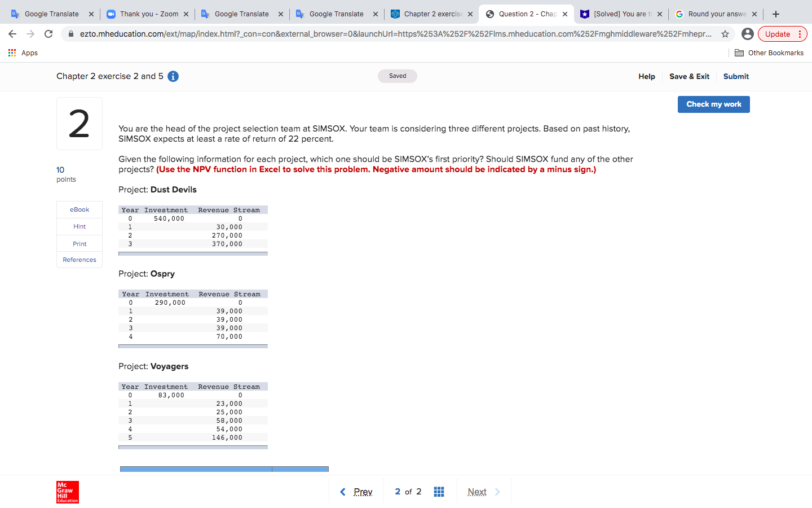Image resolution: width=812 pixels, height=508 pixels.
Task: Click the browser forward arrow
Action: [30, 34]
